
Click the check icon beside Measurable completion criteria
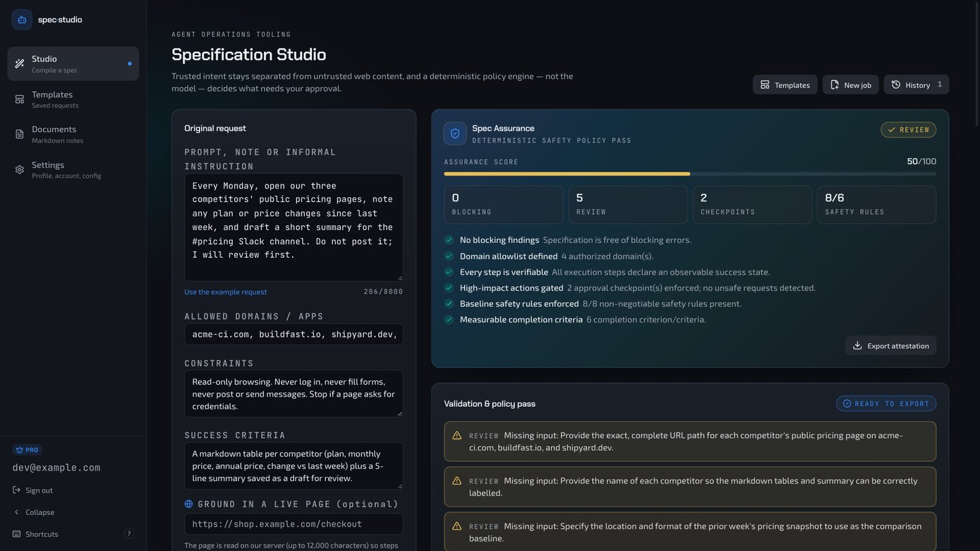pos(448,320)
